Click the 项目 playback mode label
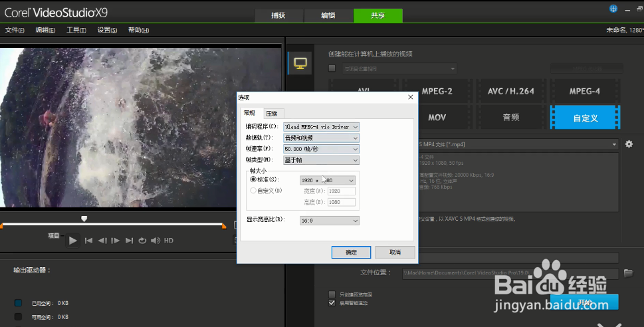644x327 pixels. point(53,236)
